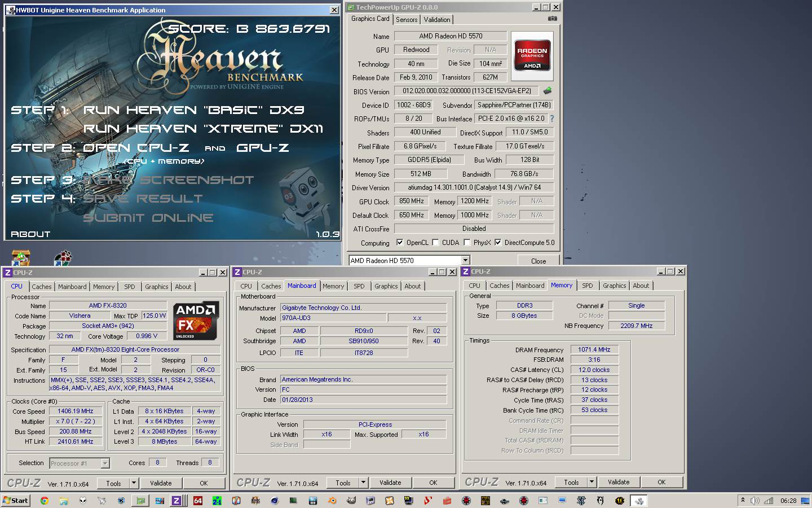
Task: Click the volume speaker tray icon
Action: click(x=755, y=500)
